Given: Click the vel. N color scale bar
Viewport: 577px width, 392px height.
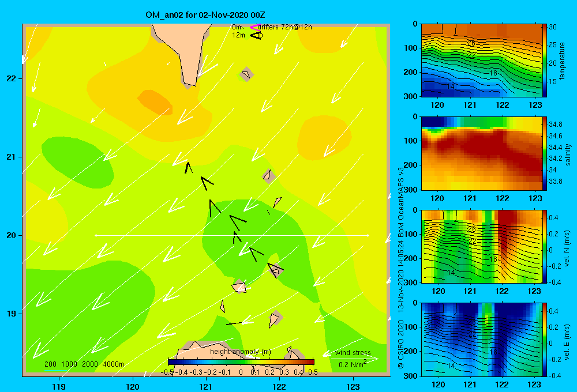Looking at the screenshot, I should (545, 246).
